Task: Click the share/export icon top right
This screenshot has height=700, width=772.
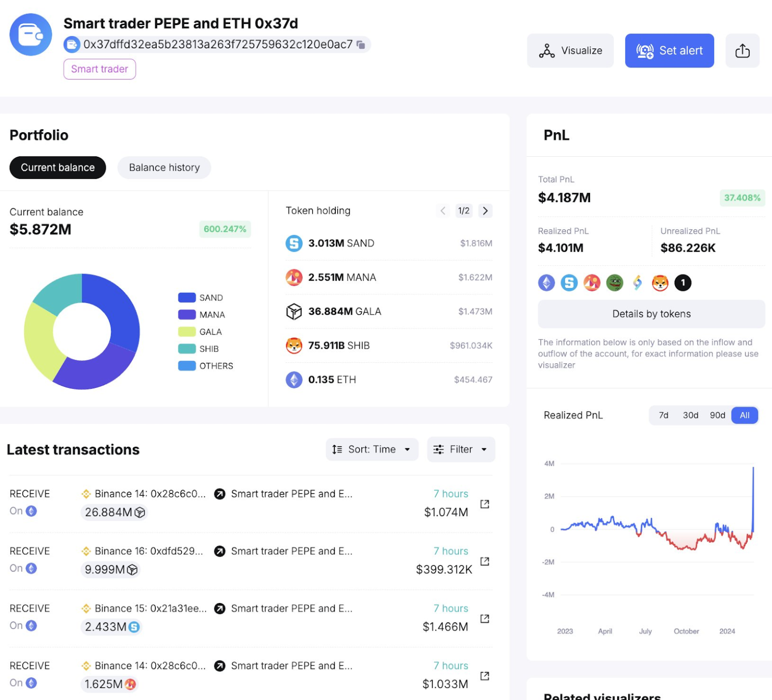Action: point(742,50)
